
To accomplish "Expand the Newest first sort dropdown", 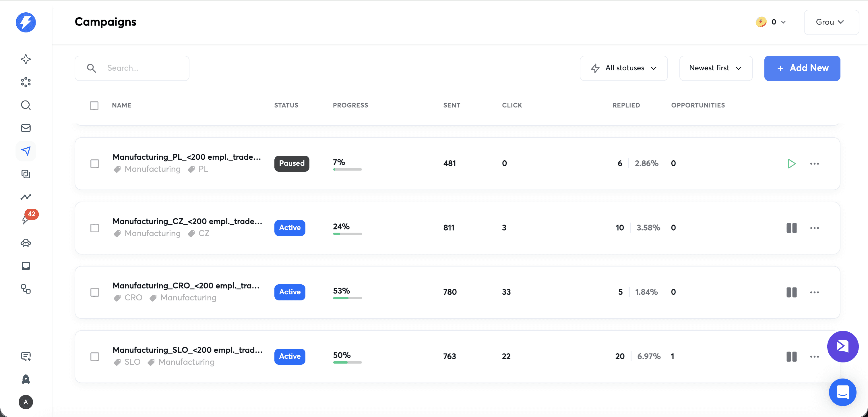I will click(x=716, y=68).
